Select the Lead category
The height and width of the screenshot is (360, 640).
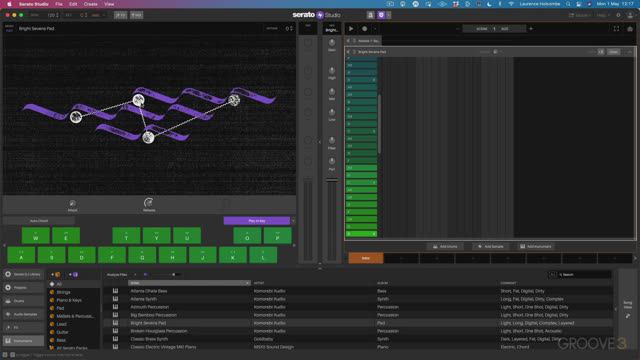[74, 324]
